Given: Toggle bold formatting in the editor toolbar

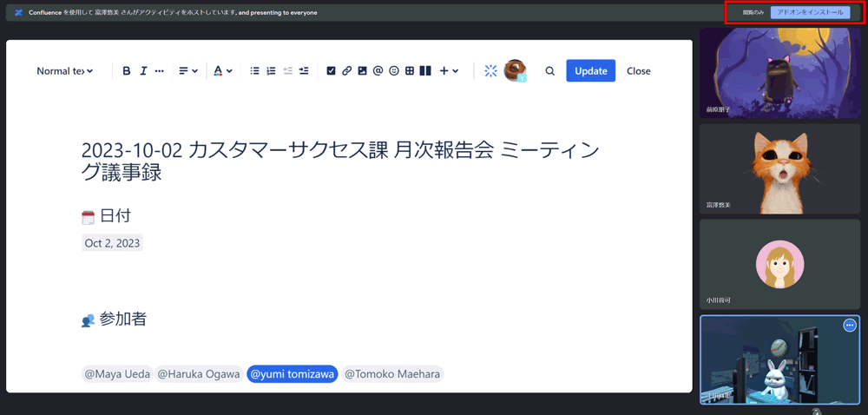Looking at the screenshot, I should pyautogui.click(x=127, y=71).
